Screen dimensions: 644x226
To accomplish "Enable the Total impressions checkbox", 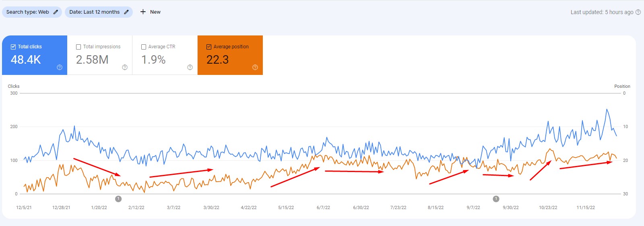I will click(x=78, y=47).
